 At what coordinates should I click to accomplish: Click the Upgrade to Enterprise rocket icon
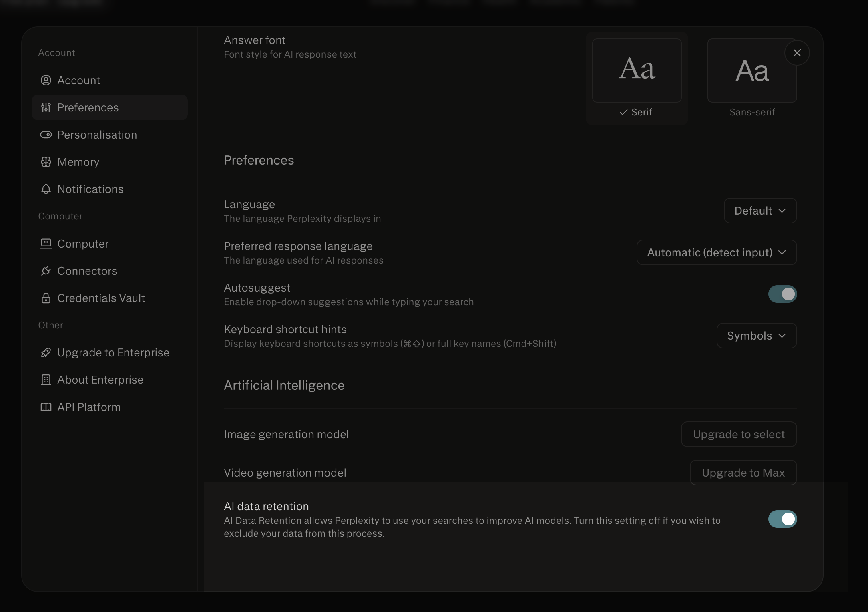tap(46, 352)
